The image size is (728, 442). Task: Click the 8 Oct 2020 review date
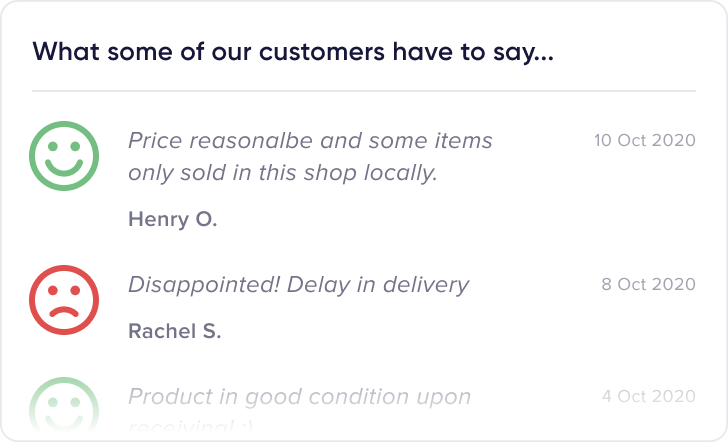(x=648, y=284)
